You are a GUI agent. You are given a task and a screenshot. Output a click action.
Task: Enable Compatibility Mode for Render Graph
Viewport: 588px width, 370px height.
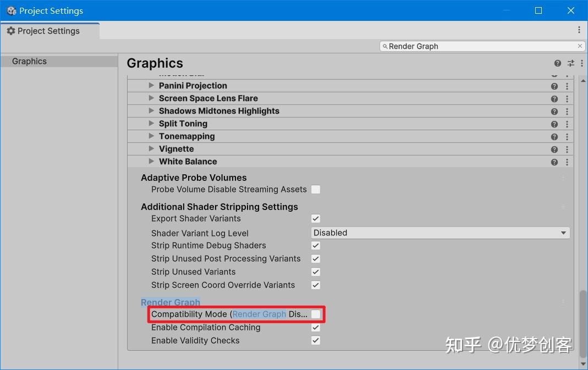point(316,314)
